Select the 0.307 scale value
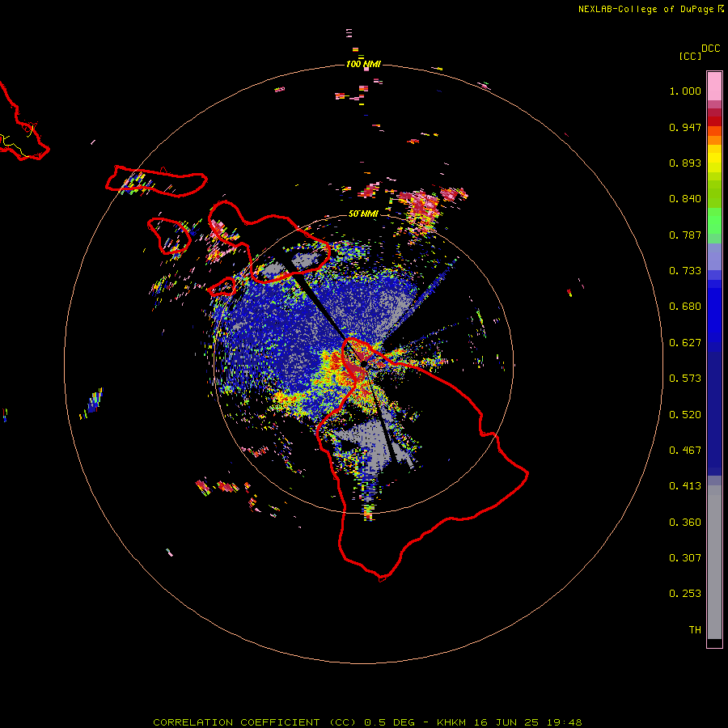 coord(685,558)
